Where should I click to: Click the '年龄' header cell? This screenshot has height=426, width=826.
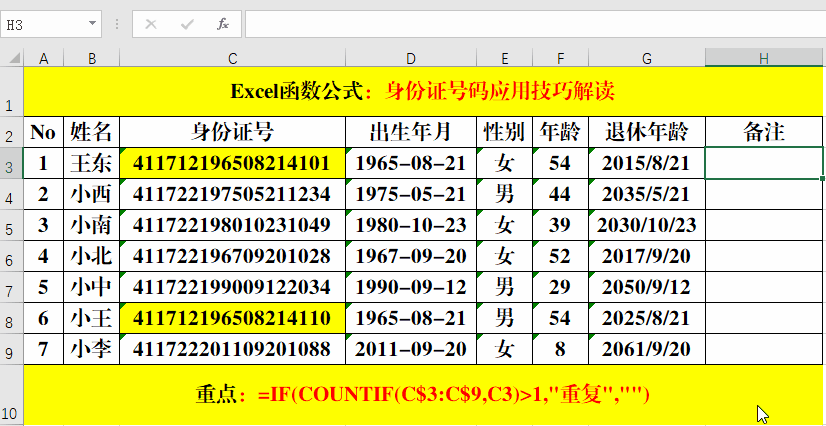coord(560,132)
